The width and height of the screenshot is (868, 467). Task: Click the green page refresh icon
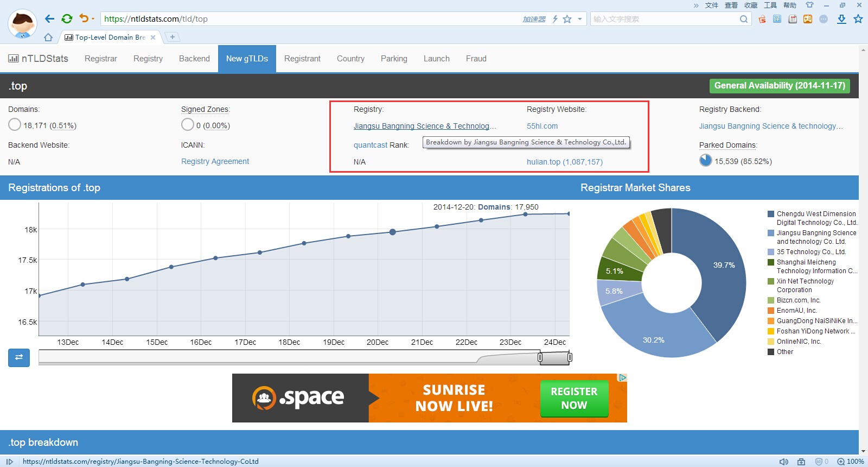point(67,19)
